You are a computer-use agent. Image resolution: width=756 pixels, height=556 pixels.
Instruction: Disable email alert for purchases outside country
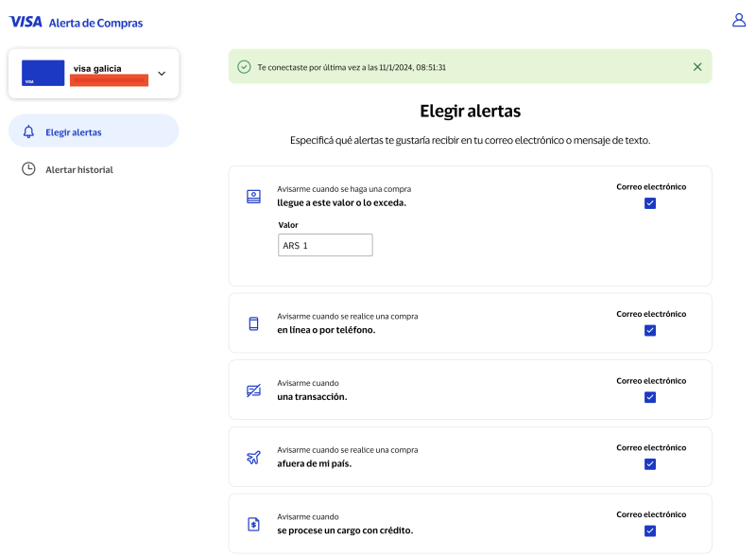(x=650, y=464)
